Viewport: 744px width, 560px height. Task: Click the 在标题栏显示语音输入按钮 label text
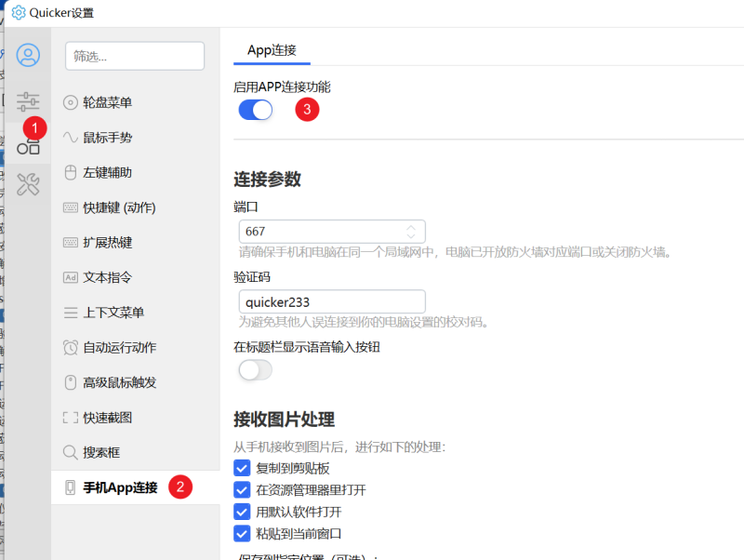(307, 347)
